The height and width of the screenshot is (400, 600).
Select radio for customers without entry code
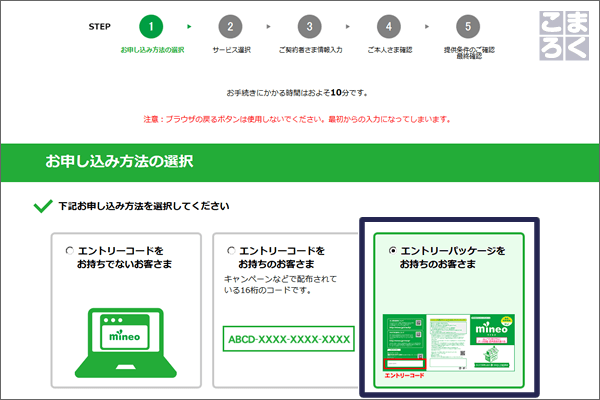tap(69, 250)
